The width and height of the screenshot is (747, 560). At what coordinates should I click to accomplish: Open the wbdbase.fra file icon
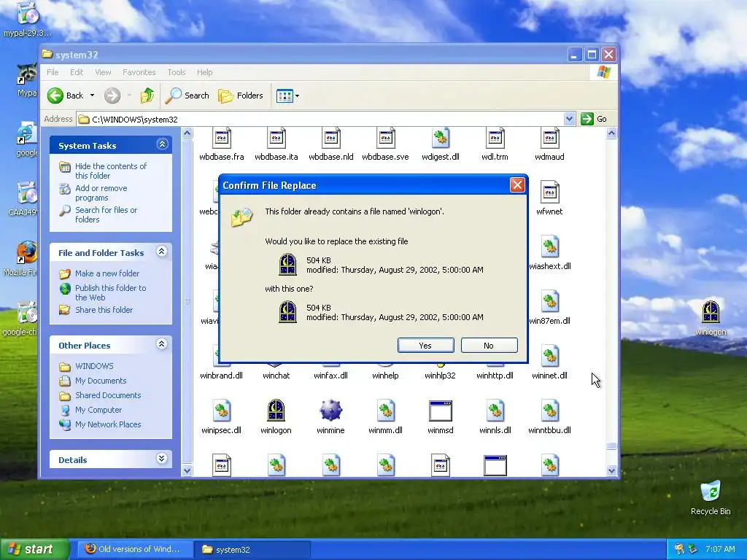coord(222,139)
